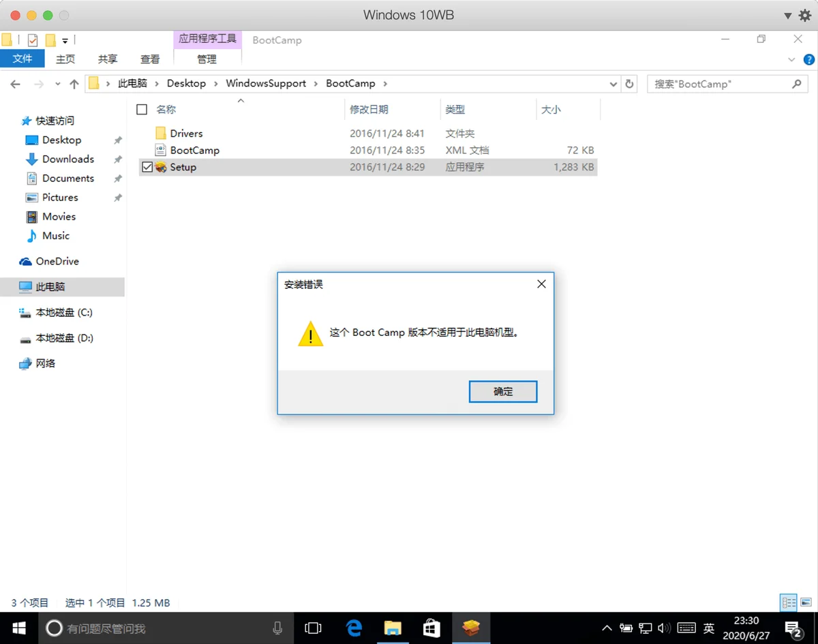Click the 72 KB size cell

pyautogui.click(x=580, y=150)
